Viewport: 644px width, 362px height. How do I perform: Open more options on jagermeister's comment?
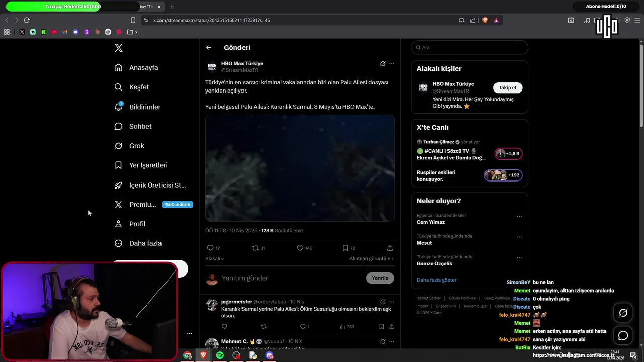point(392,302)
